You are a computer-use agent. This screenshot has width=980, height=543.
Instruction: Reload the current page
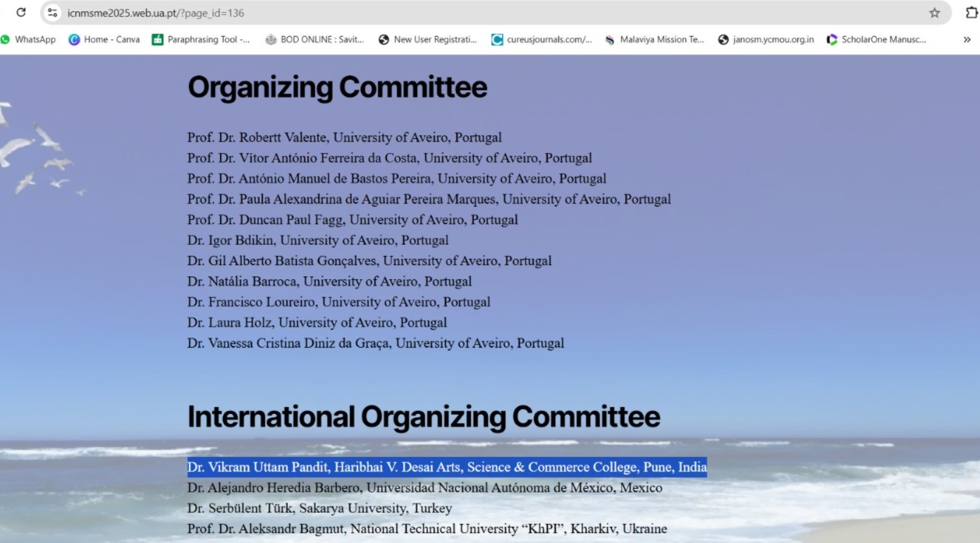(x=21, y=13)
